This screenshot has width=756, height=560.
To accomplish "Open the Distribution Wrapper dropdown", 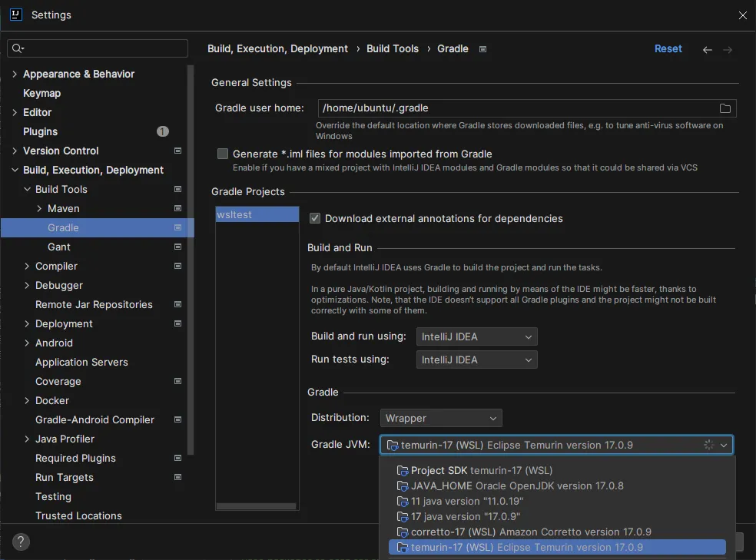I will click(x=441, y=419).
